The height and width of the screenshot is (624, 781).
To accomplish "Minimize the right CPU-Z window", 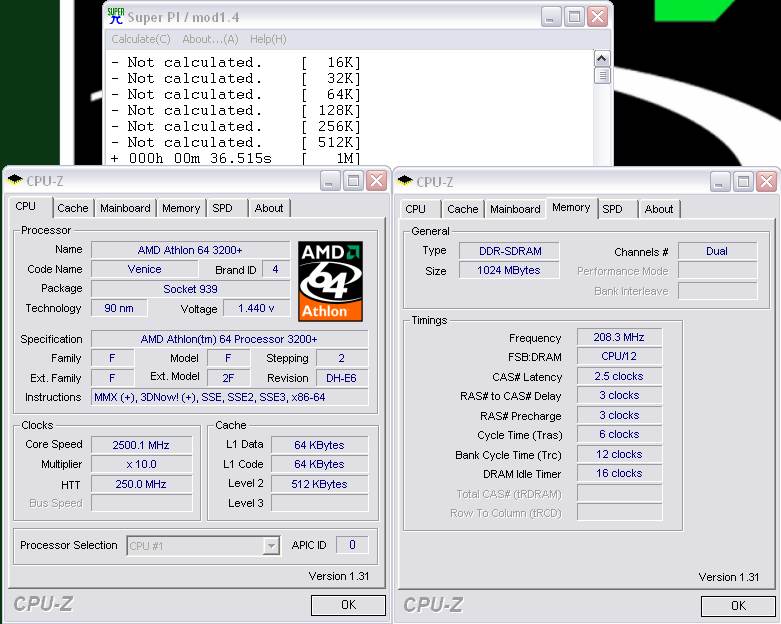I will point(719,182).
